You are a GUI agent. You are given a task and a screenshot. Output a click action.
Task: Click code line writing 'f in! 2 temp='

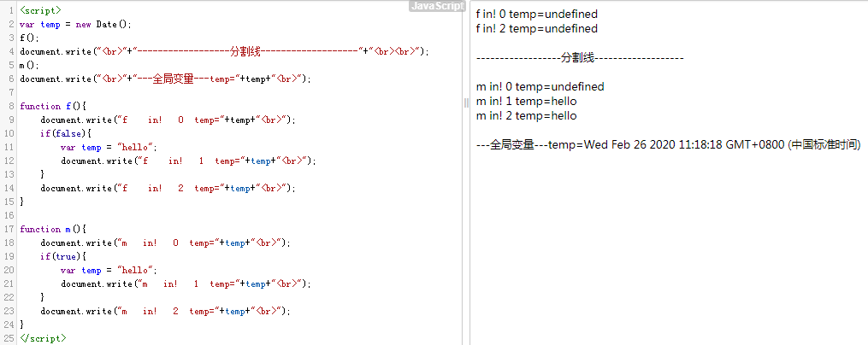[x=168, y=188]
